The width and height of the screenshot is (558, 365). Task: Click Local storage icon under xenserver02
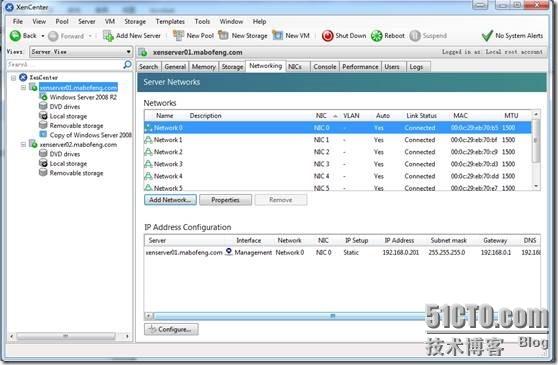click(43, 163)
